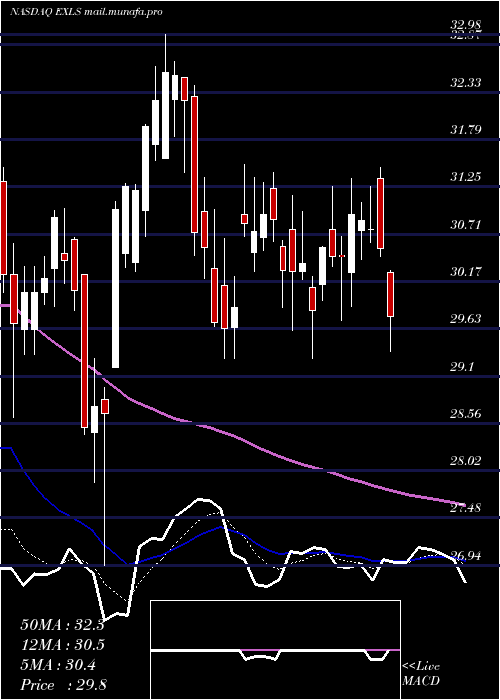The width and height of the screenshot is (500, 700).
Task: Click the 31.79 price axis label
Action: pos(466,130)
